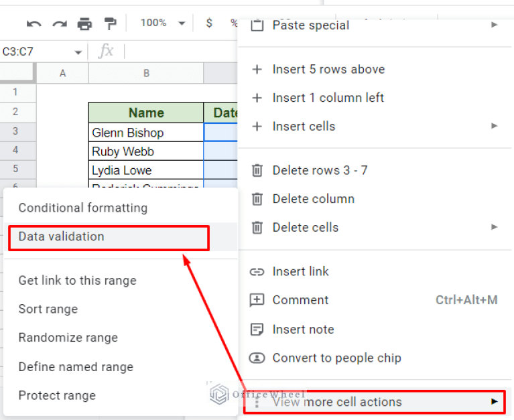
Task: Choose Convert to people chip
Action: tap(375, 358)
